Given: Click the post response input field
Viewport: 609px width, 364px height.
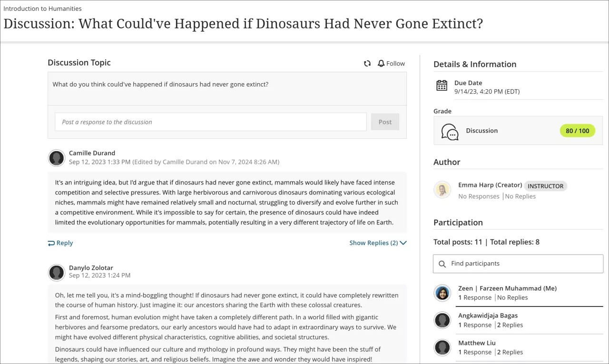Looking at the screenshot, I should point(211,122).
